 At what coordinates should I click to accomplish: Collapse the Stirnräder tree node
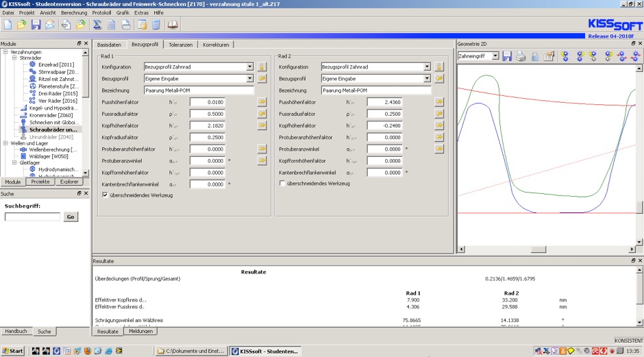(x=14, y=58)
